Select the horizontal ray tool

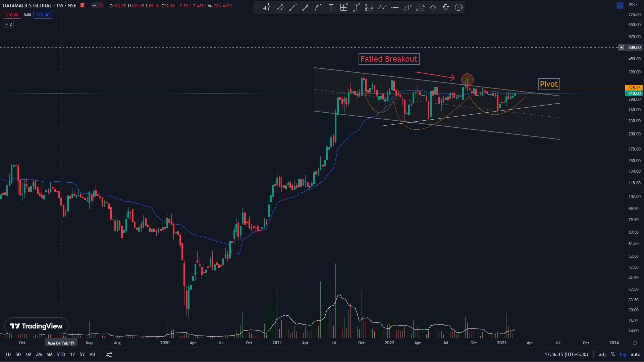click(395, 7)
